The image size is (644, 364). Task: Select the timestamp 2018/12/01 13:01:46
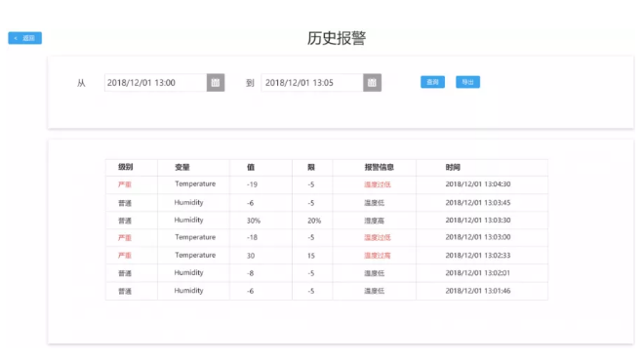478,291
